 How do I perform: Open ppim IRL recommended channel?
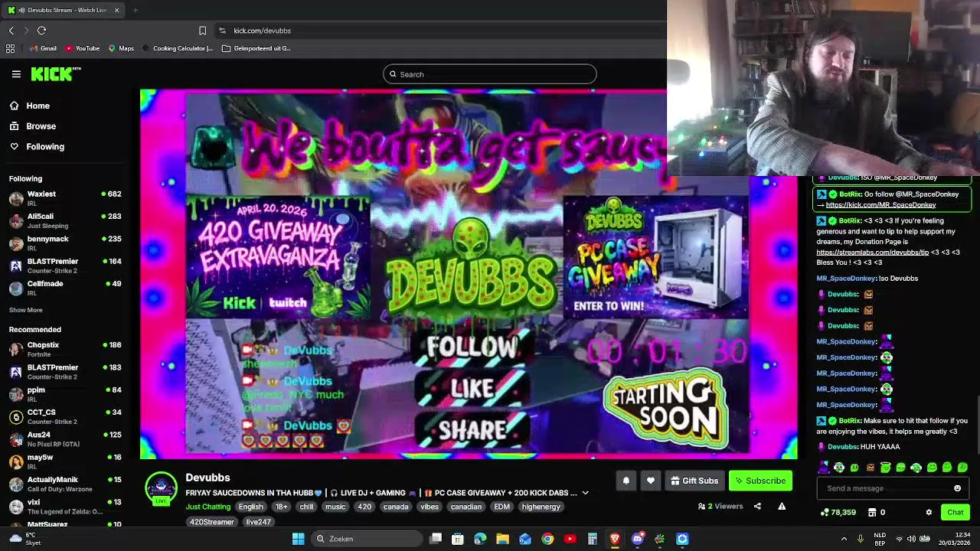point(66,394)
